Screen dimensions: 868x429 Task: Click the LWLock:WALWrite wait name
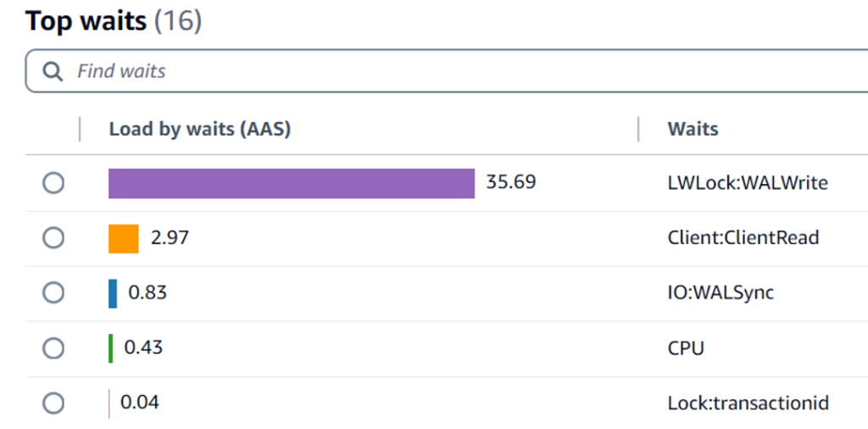point(748,182)
